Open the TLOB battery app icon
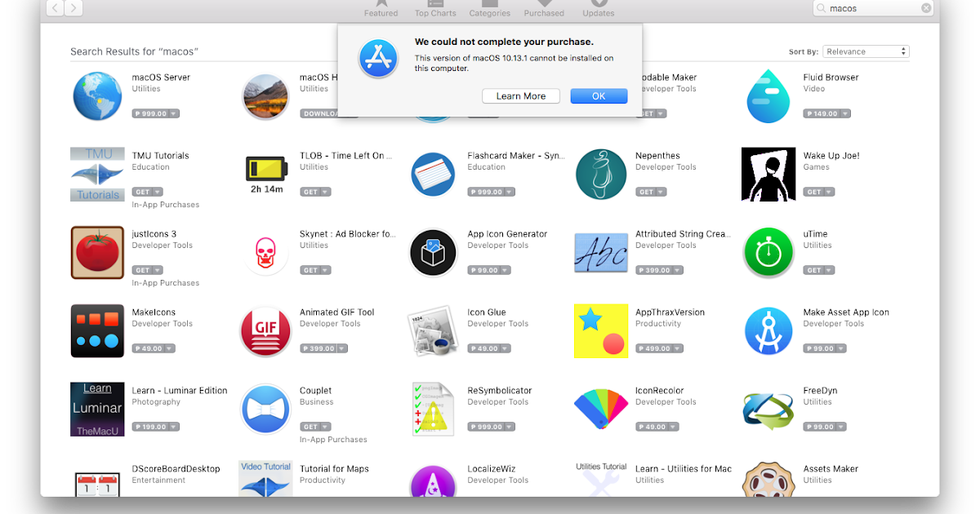980x514 pixels. (x=265, y=175)
